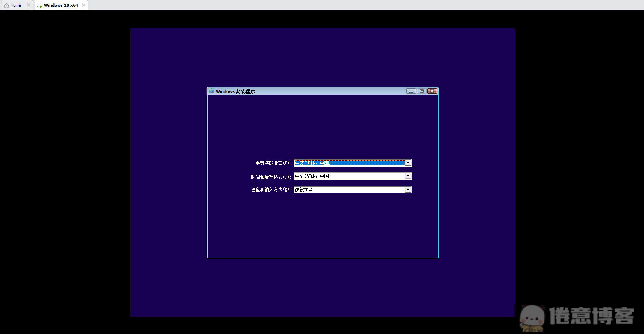Click the 时间和货币格式(T) label
The height and width of the screenshot is (334, 644).
pyautogui.click(x=270, y=177)
